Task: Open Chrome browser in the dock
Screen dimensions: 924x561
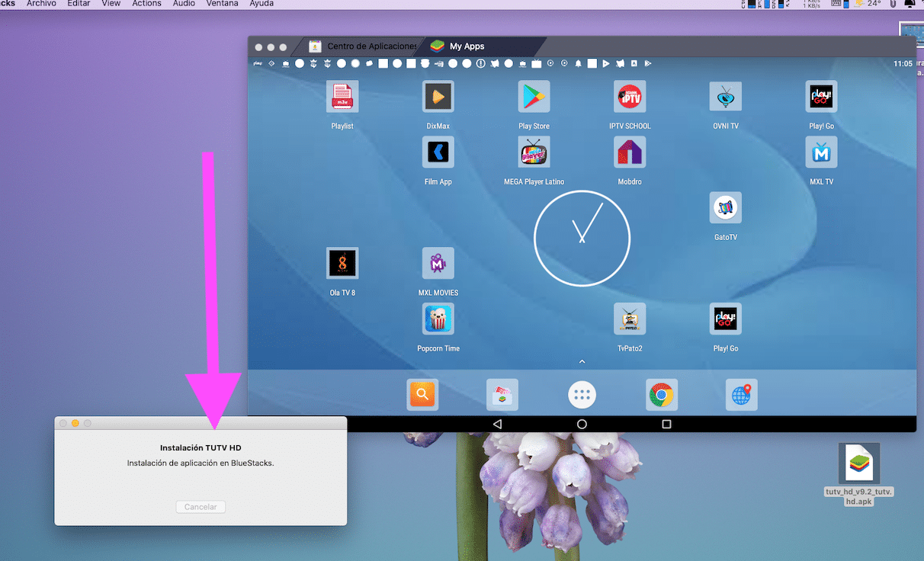Action: pyautogui.click(x=661, y=395)
